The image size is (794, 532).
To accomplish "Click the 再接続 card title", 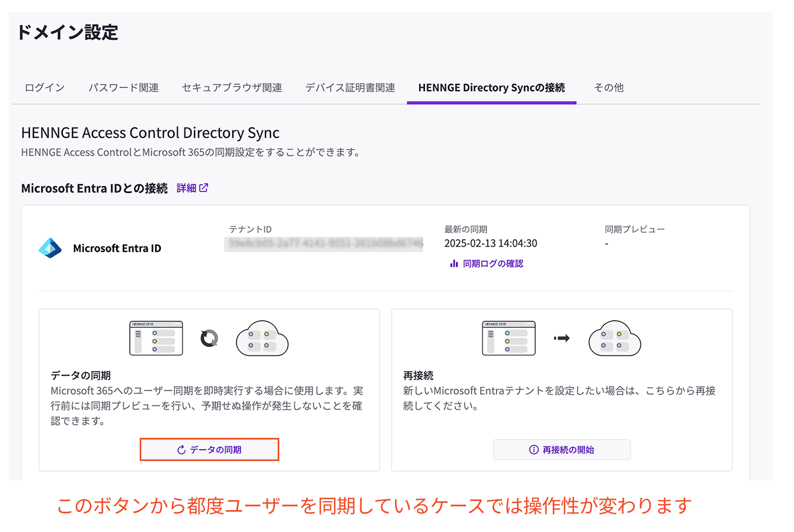I will (x=418, y=375).
